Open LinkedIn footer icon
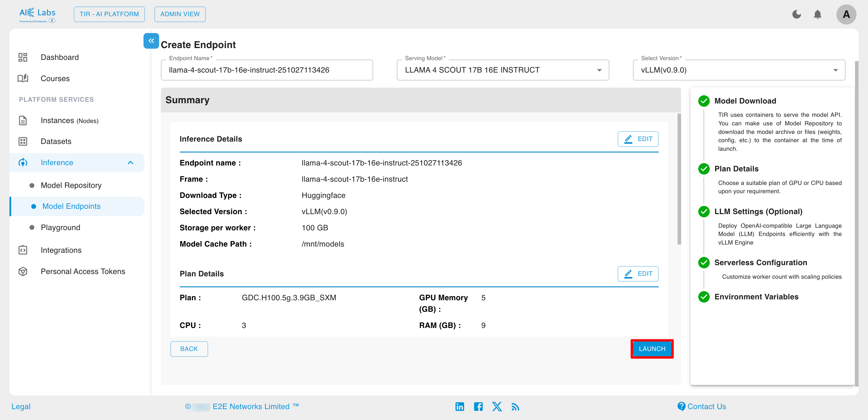 [x=460, y=406]
